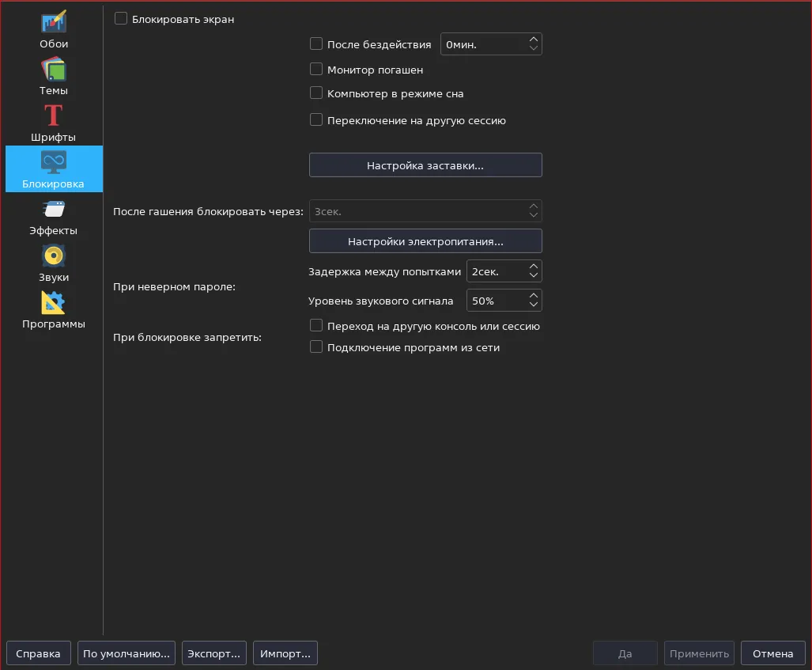This screenshot has width=812, height=670.
Task: Reset settings with По умолчанию button
Action: point(127,653)
